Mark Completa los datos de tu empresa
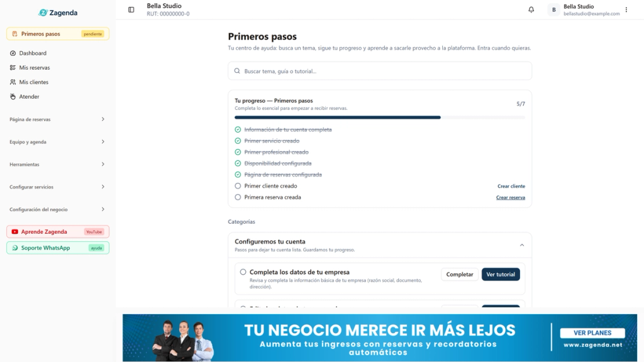The width and height of the screenshot is (644, 362). pos(243,271)
